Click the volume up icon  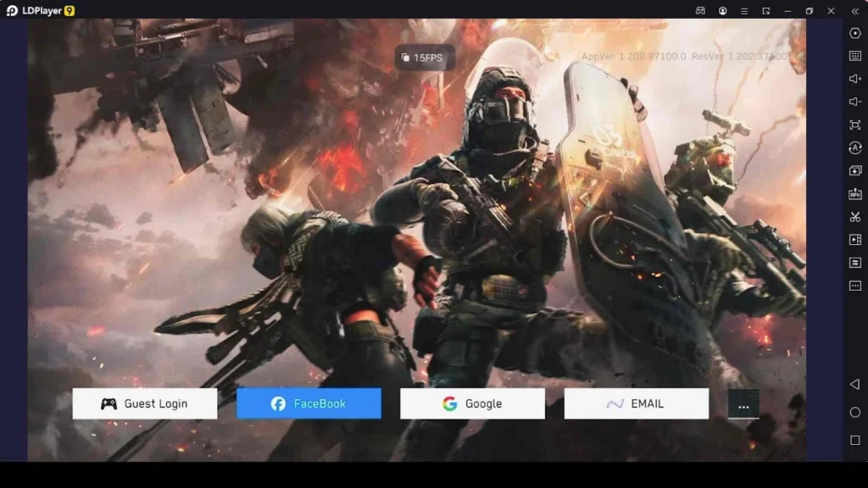854,79
